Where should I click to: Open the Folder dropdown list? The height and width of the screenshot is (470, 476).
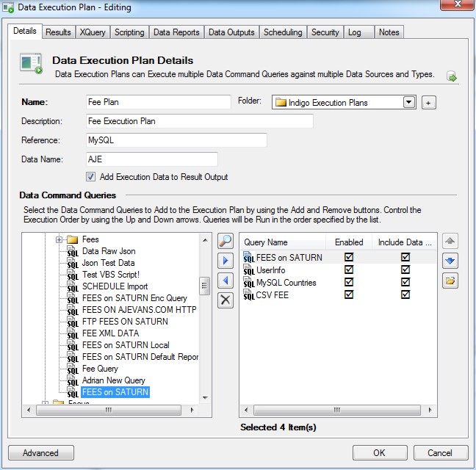pos(409,102)
